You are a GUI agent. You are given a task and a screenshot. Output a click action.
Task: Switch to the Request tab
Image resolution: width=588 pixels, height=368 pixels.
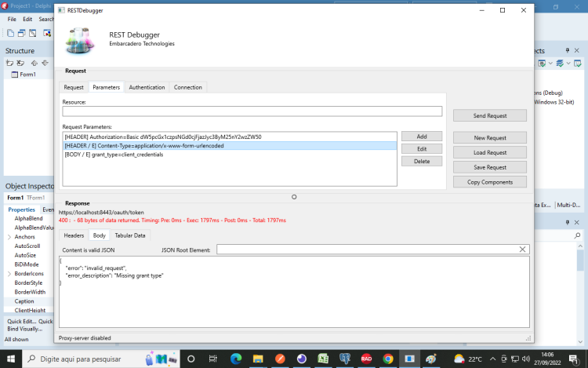click(74, 87)
